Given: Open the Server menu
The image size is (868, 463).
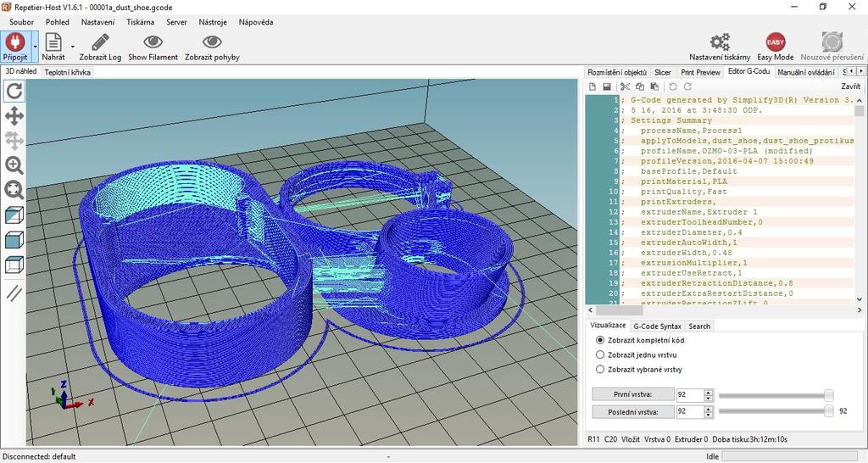Looking at the screenshot, I should point(176,22).
